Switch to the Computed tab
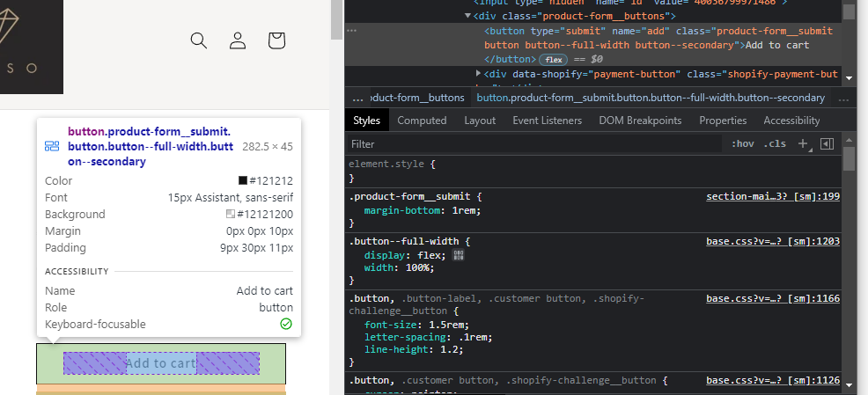Screen dimensions: 868x395 click(422, 120)
